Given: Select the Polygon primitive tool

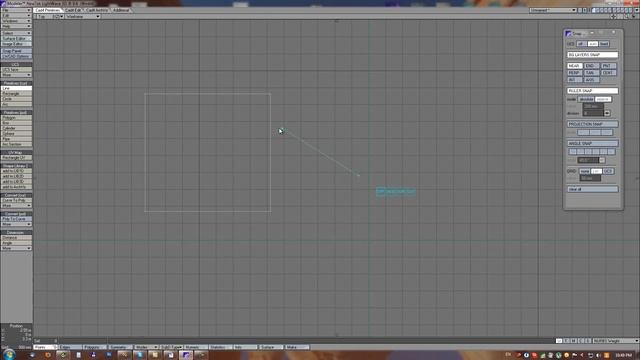Looking at the screenshot, I should (16, 118).
